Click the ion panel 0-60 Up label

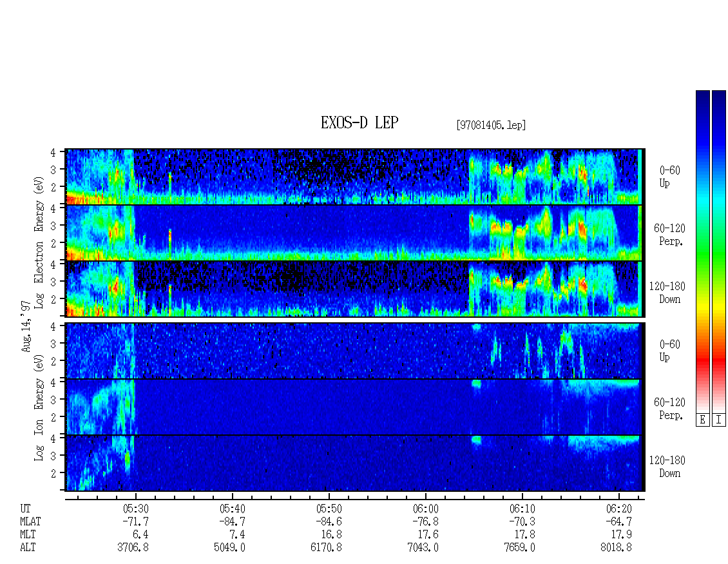click(669, 351)
